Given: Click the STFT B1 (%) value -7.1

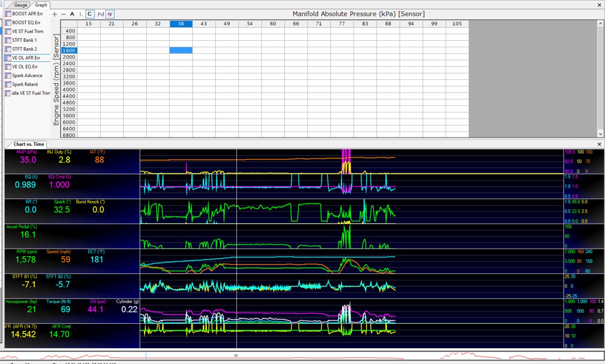Looking at the screenshot, I should 29,285.
